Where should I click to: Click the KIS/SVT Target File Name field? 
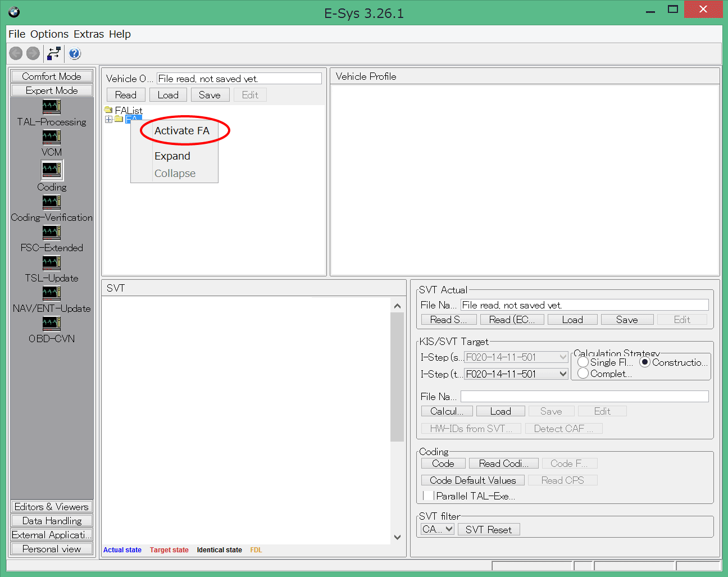[x=584, y=397]
